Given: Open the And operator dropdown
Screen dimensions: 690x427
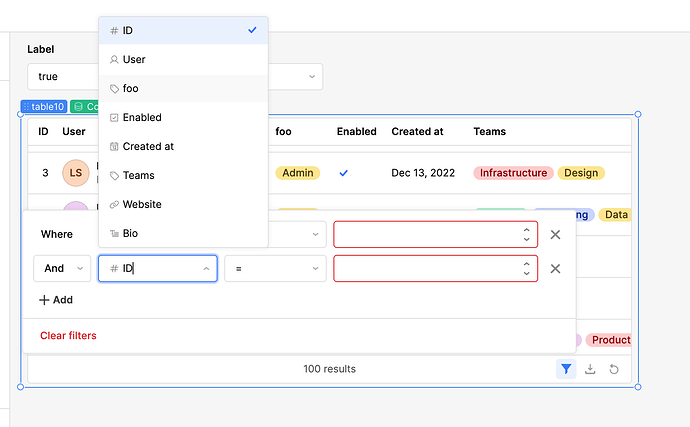Looking at the screenshot, I should pos(62,268).
